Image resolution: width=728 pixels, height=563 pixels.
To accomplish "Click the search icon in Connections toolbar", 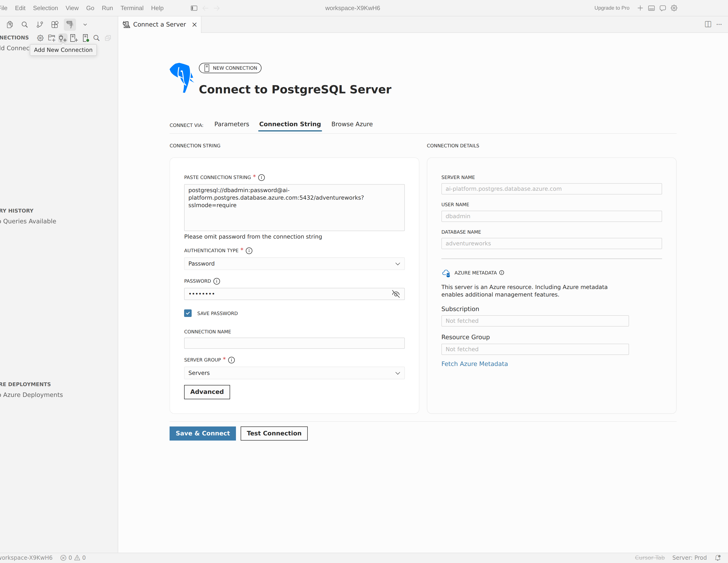I will (x=96, y=38).
